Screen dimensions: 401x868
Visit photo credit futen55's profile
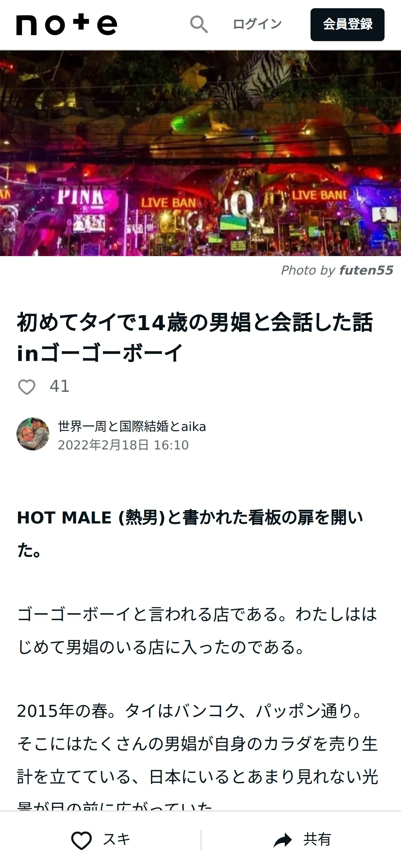tap(366, 270)
